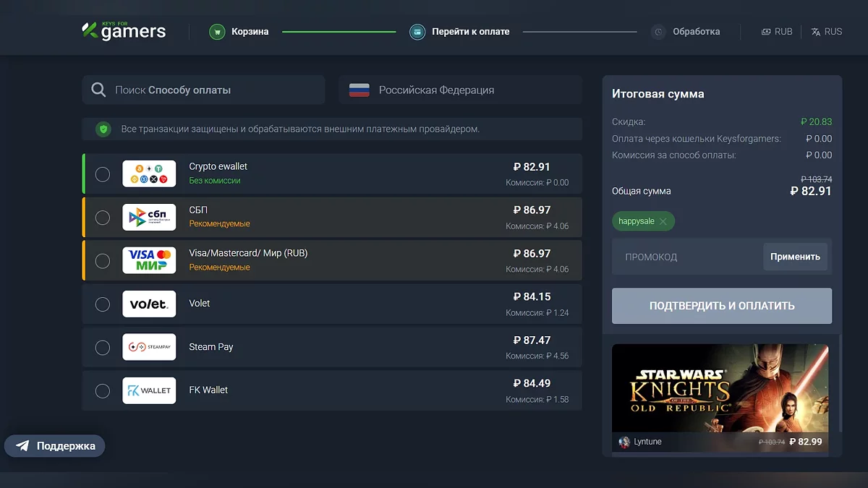Click the Перейти к оплате card icon
The image size is (868, 488).
coord(417,32)
